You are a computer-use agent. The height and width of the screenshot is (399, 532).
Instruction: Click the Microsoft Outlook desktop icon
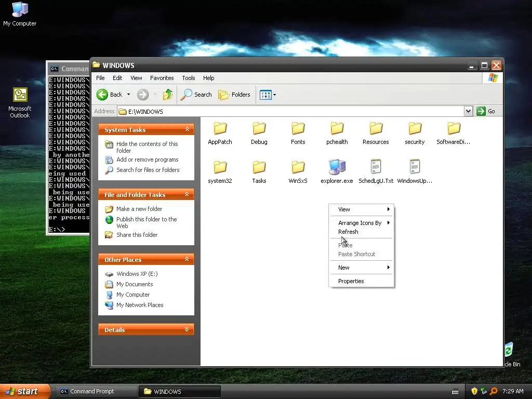click(20, 103)
